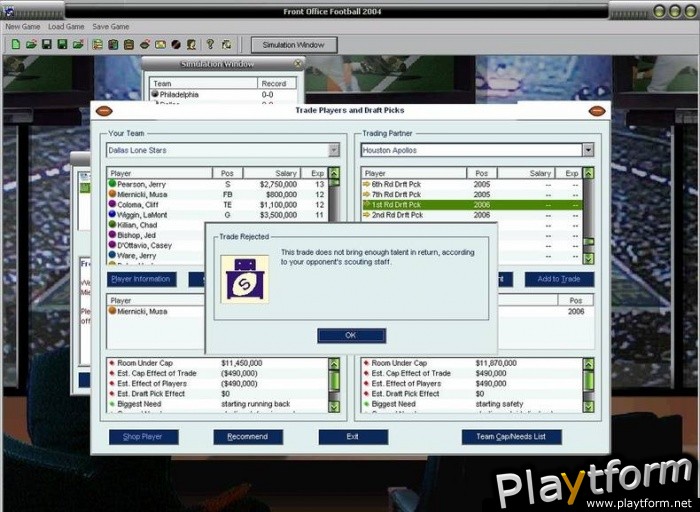Click the person portrait icon in the toolbar

tap(192, 44)
